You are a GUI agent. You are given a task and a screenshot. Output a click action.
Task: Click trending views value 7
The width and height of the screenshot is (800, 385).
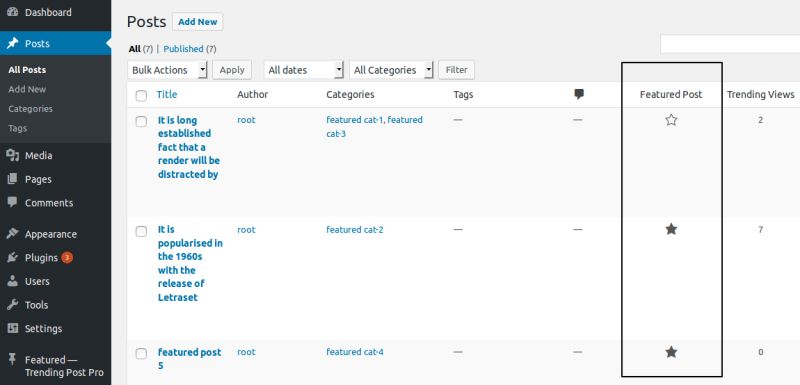point(760,229)
